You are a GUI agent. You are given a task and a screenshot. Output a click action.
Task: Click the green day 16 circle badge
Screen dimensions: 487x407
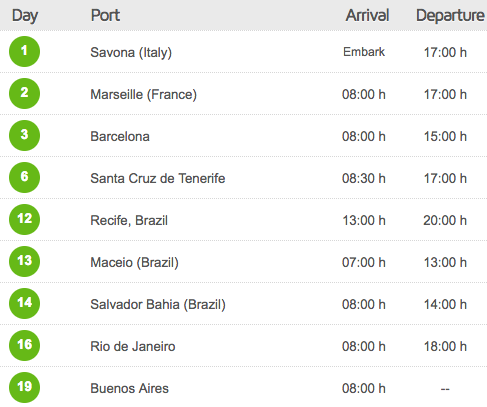[24, 345]
